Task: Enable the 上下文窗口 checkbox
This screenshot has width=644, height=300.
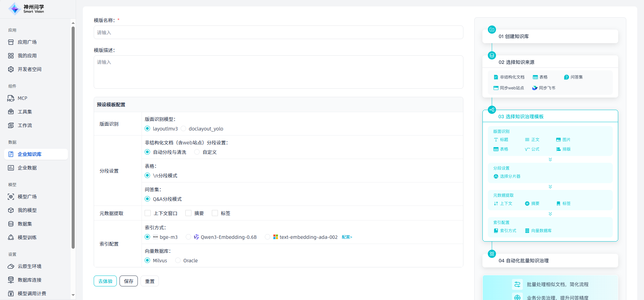Action: pos(148,213)
